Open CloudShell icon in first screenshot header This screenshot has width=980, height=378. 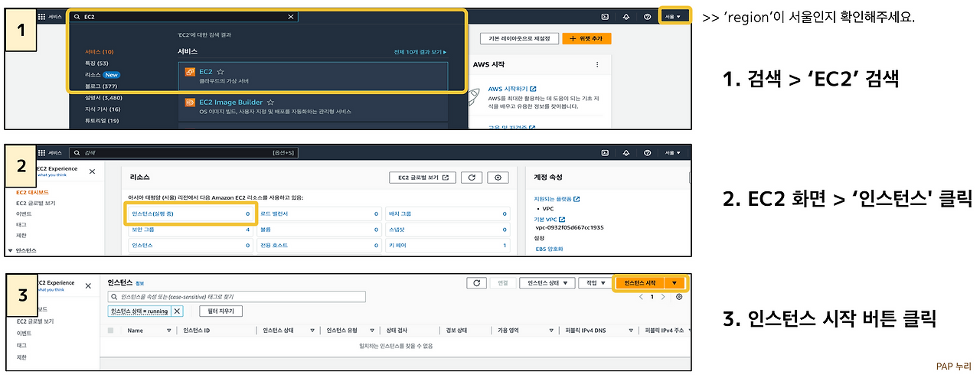pyautogui.click(x=605, y=16)
